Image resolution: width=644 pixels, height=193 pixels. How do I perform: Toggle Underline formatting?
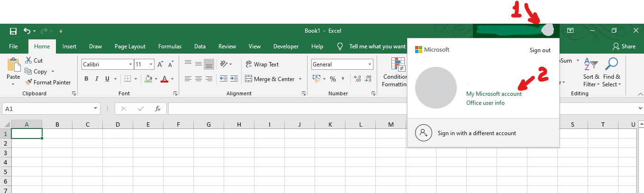pos(108,79)
